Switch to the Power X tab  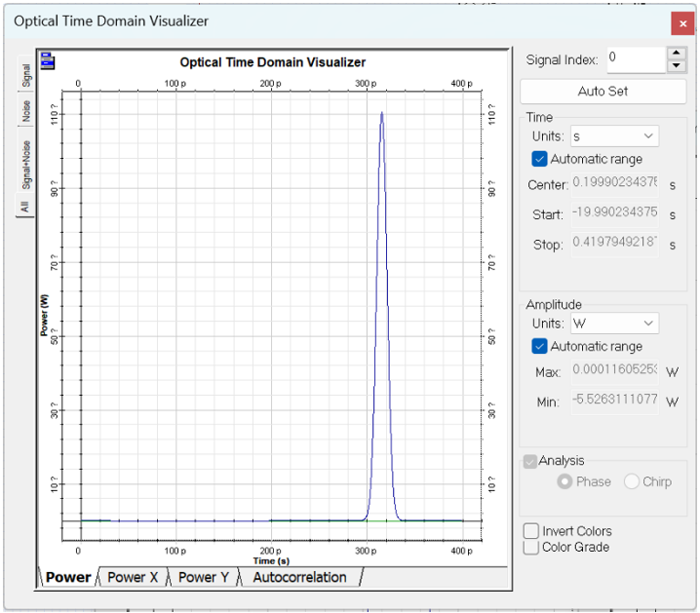tap(133, 577)
